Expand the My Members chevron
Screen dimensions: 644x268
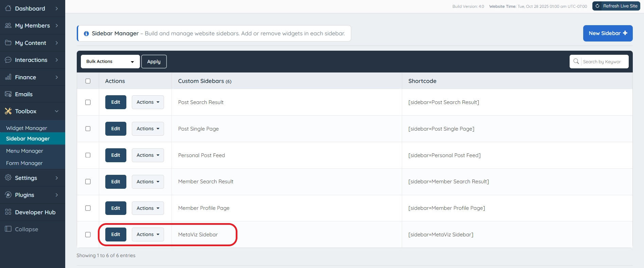click(57, 26)
